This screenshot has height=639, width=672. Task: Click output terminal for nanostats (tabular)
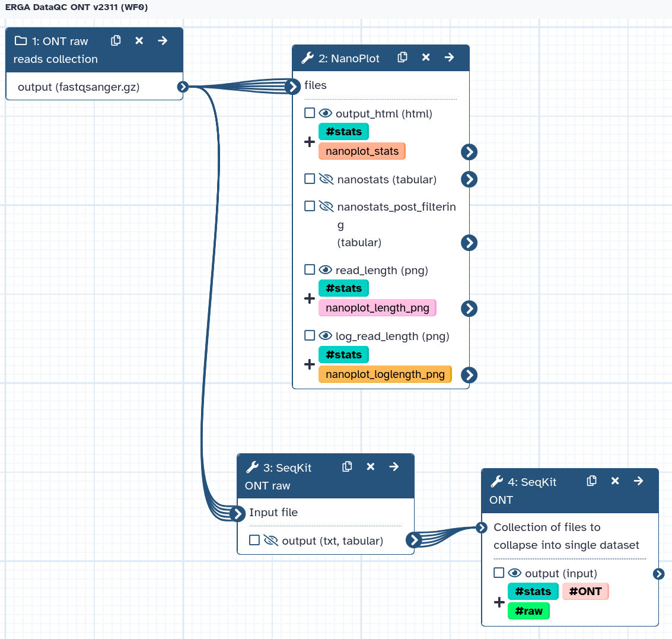point(469,179)
